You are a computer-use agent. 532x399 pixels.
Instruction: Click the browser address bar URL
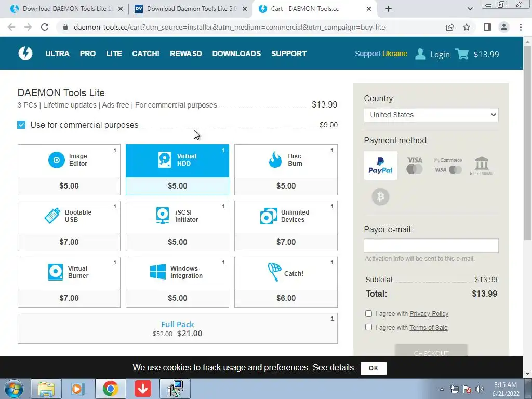[x=229, y=27]
